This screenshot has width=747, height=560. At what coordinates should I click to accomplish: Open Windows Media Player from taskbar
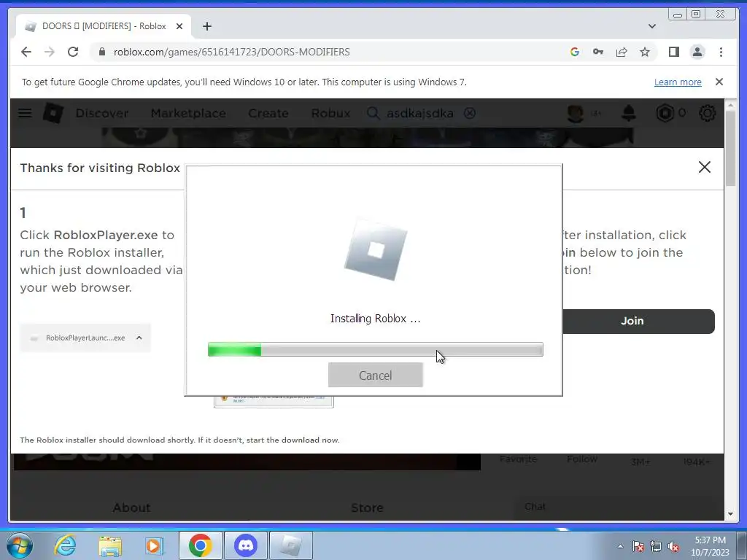point(154,545)
